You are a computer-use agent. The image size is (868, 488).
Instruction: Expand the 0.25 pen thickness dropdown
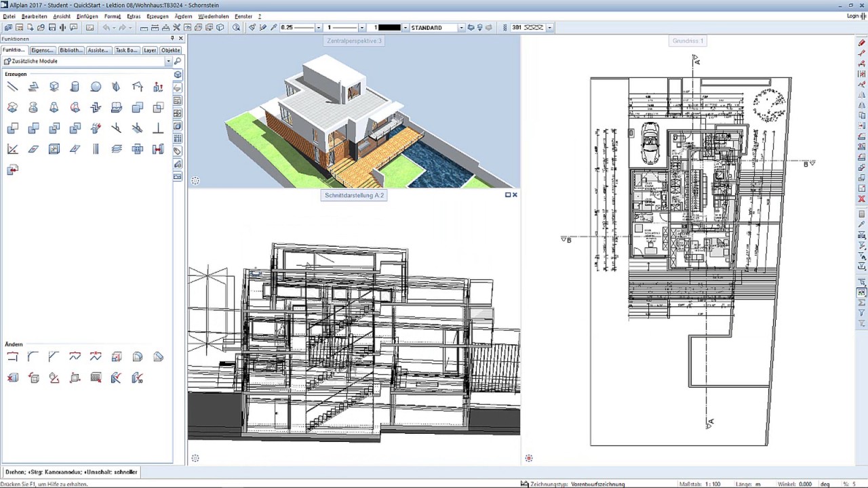point(319,28)
